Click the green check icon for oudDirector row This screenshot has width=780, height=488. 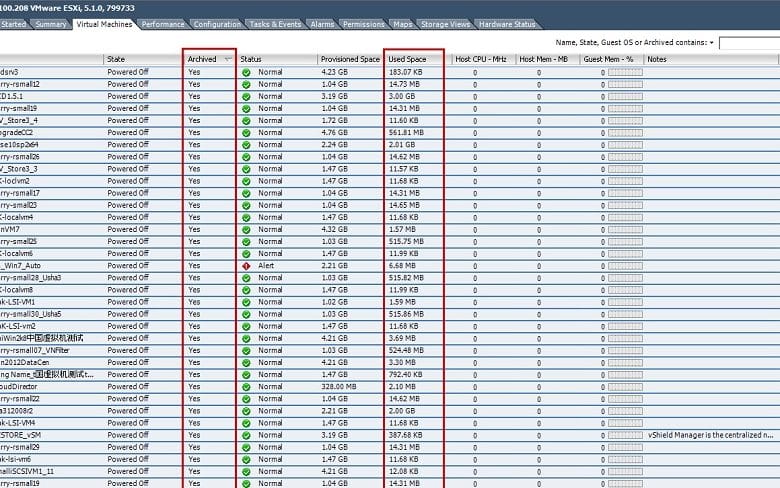[246, 387]
